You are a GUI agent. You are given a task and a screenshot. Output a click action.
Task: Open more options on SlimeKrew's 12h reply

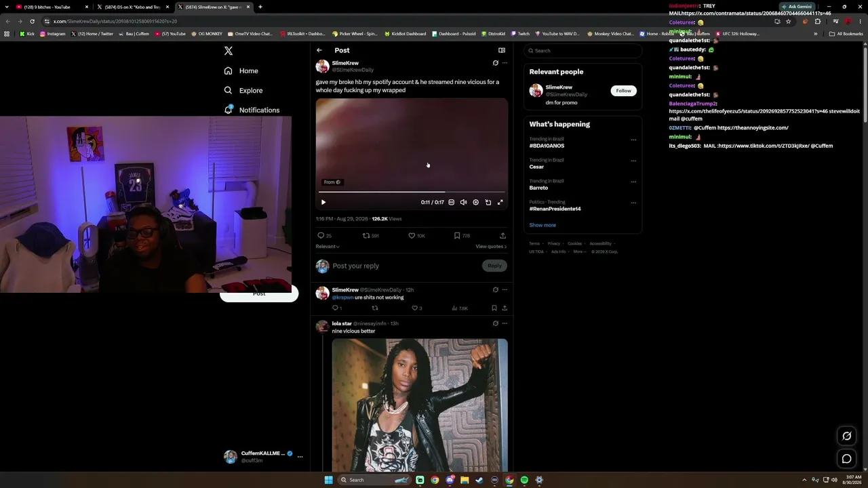point(505,290)
